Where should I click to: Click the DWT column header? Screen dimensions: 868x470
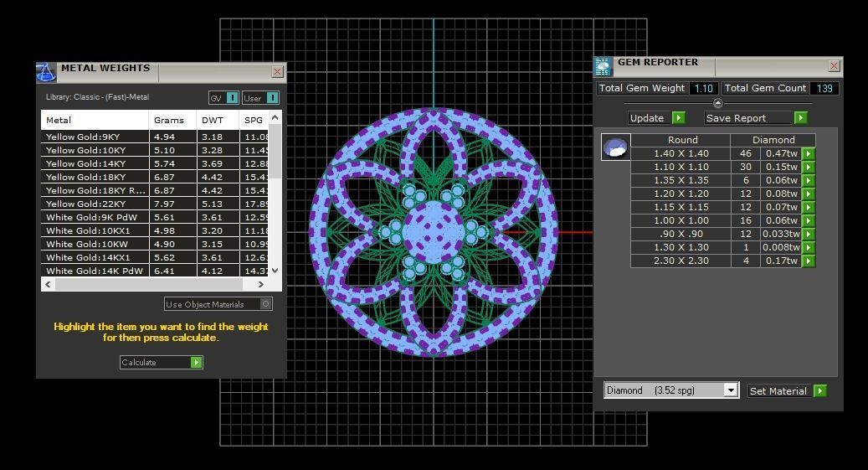point(218,121)
